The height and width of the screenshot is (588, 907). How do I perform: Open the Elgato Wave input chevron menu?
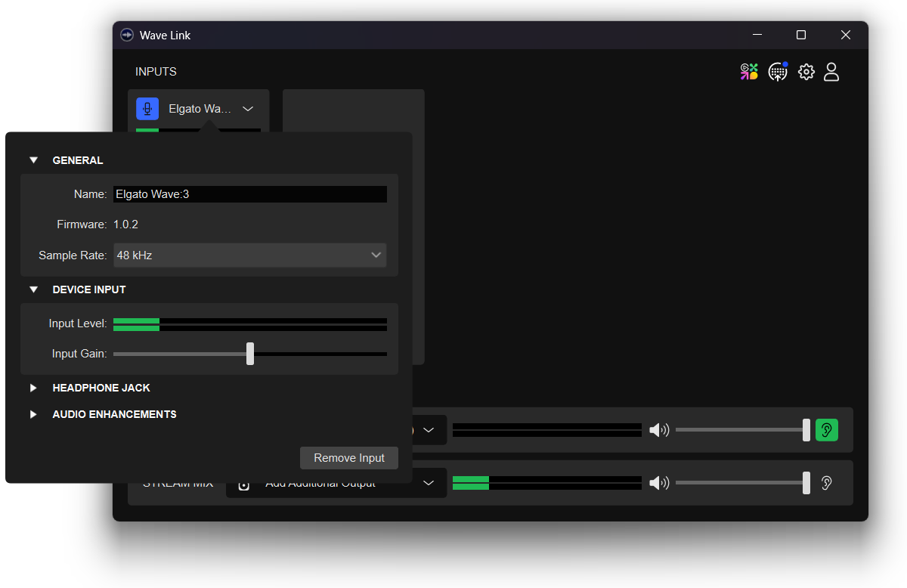coord(248,109)
